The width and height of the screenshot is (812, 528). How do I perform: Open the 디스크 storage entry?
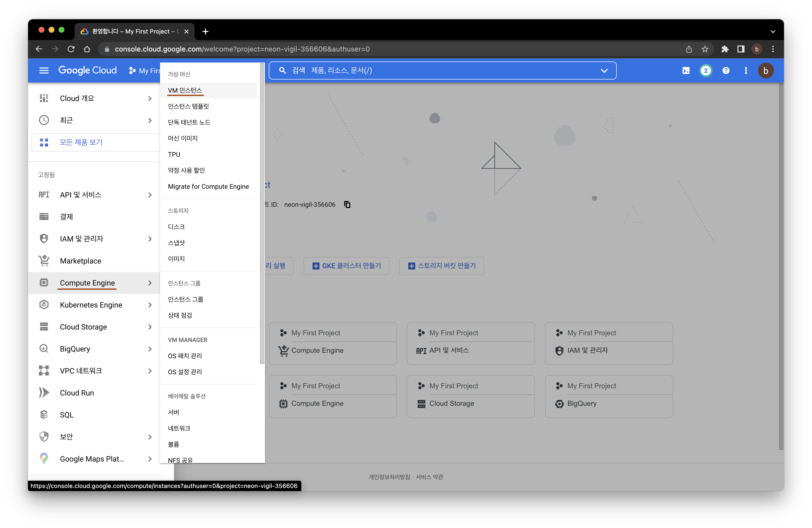208,226
